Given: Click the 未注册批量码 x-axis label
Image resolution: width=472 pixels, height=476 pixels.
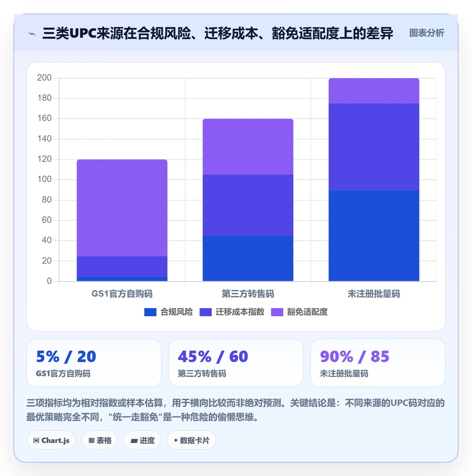Looking at the screenshot, I should pyautogui.click(x=374, y=294).
